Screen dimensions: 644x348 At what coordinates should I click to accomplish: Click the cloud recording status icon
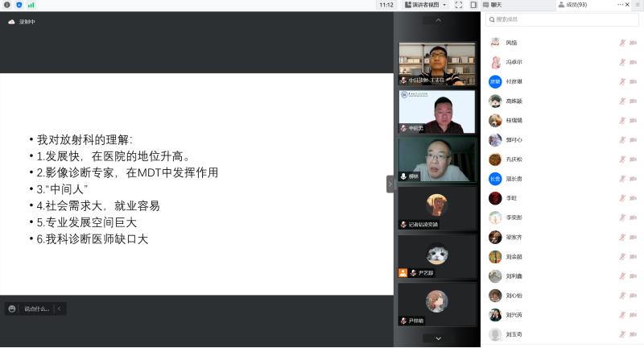[11, 22]
